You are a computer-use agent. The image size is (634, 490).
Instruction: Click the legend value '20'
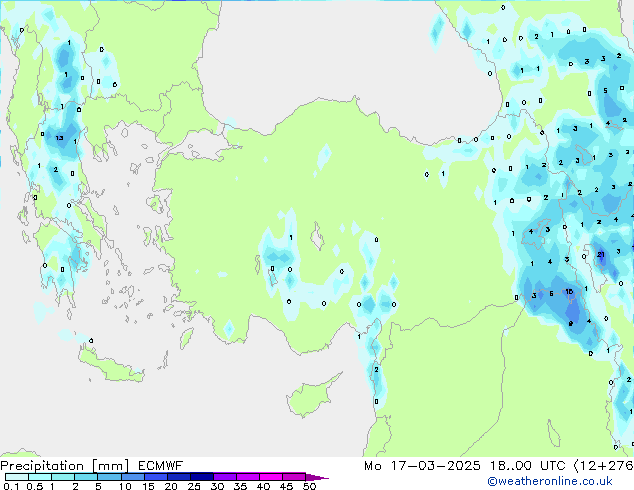point(171,486)
